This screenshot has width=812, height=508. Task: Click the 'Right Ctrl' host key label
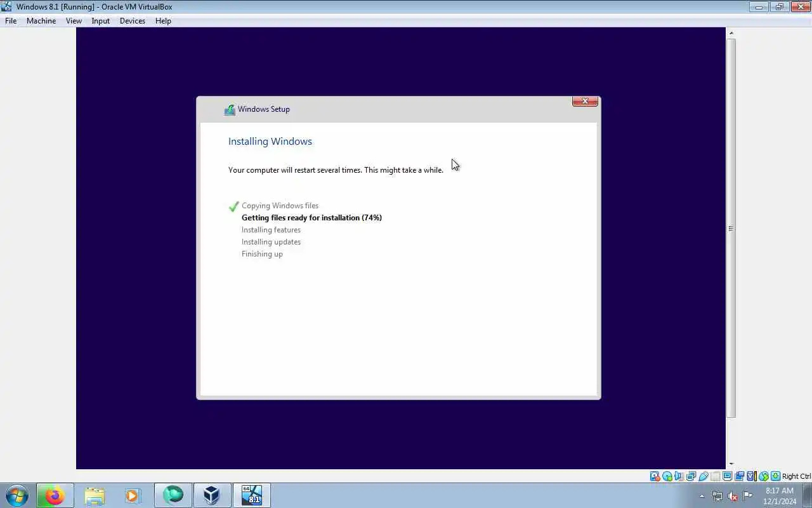(x=796, y=476)
